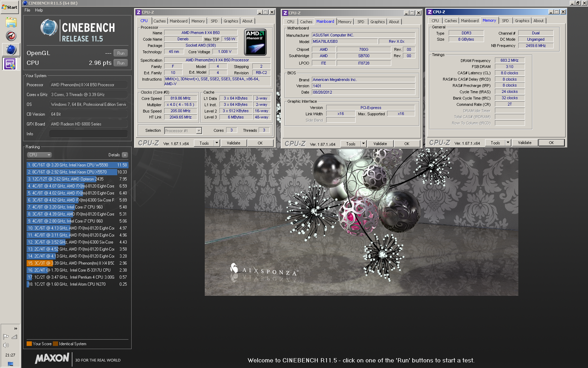Select ranking row Intel Core i5-3317U
The image size is (588, 368).
point(77,270)
